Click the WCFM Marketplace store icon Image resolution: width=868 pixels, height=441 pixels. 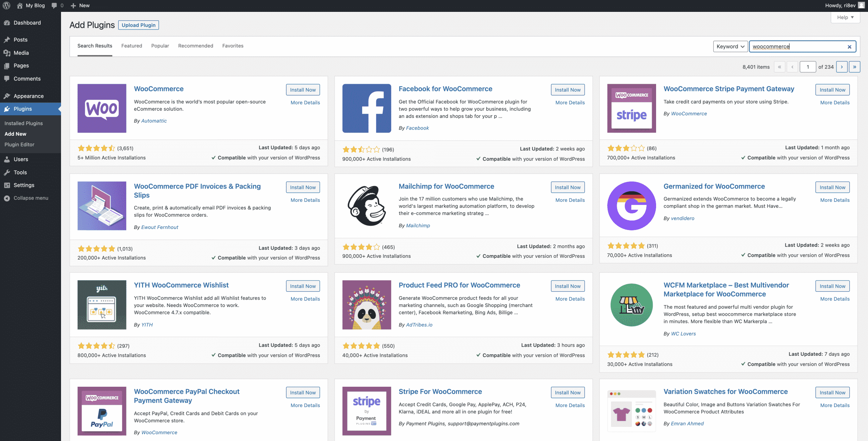631,305
